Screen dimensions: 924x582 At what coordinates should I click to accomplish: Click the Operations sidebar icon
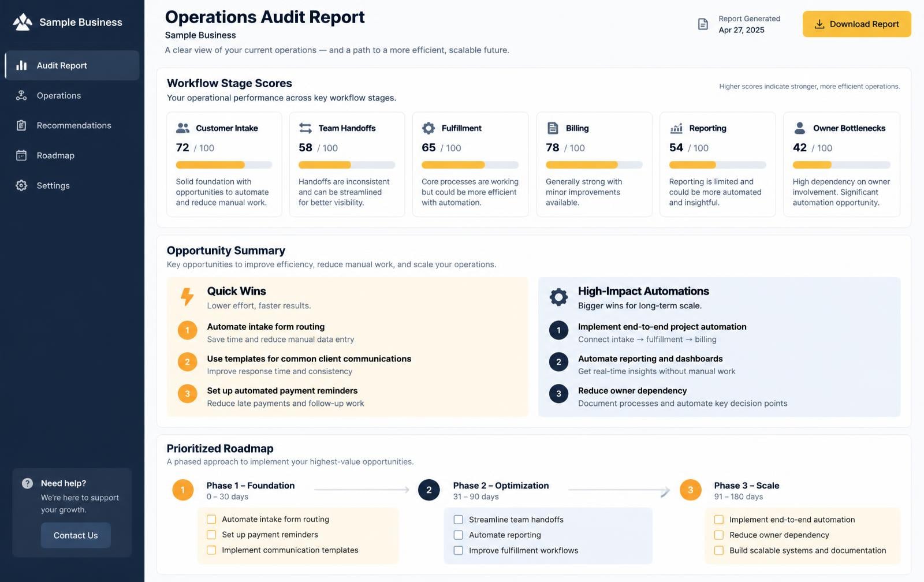point(21,95)
